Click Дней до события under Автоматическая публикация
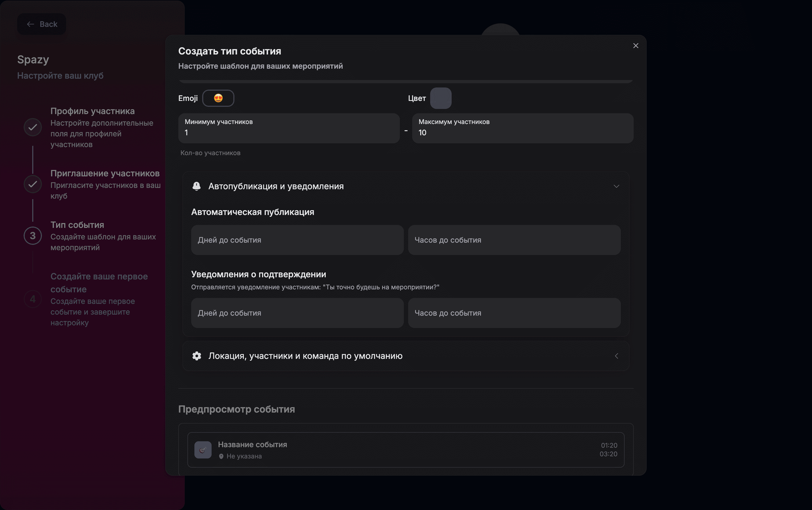The width and height of the screenshot is (812, 510). (x=297, y=240)
